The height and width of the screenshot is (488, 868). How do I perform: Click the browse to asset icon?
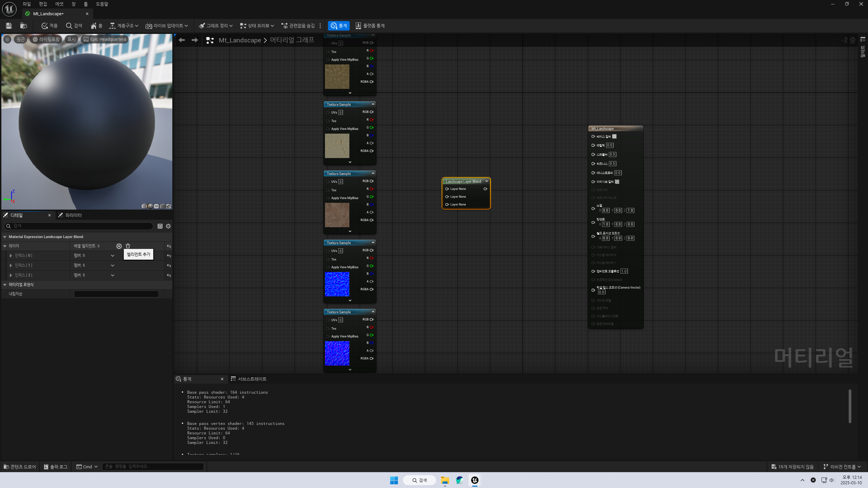[x=23, y=26]
